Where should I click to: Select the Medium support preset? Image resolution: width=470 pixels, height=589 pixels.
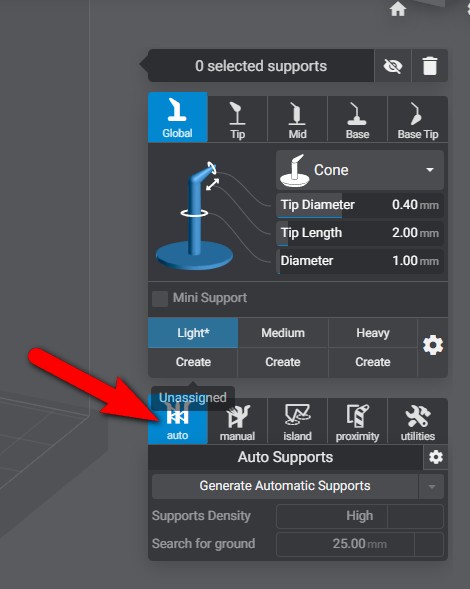[x=283, y=333]
